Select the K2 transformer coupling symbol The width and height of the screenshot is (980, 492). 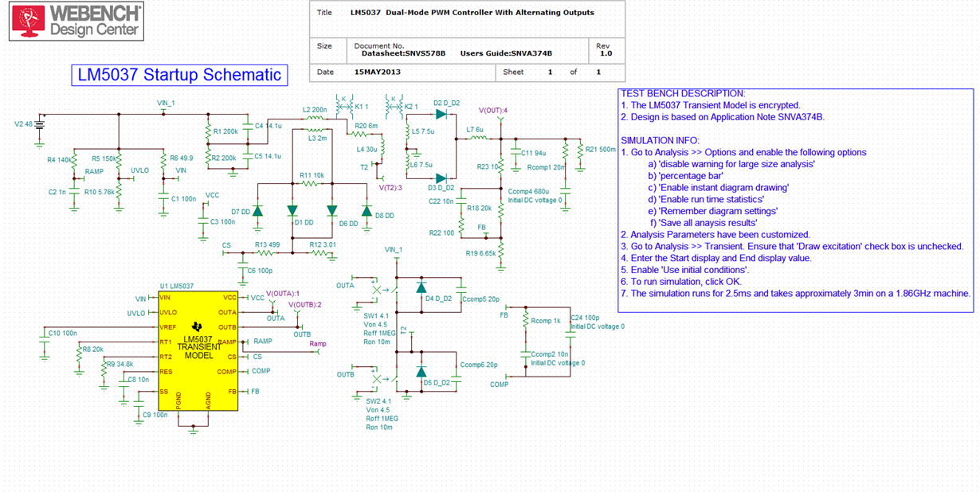click(393, 106)
